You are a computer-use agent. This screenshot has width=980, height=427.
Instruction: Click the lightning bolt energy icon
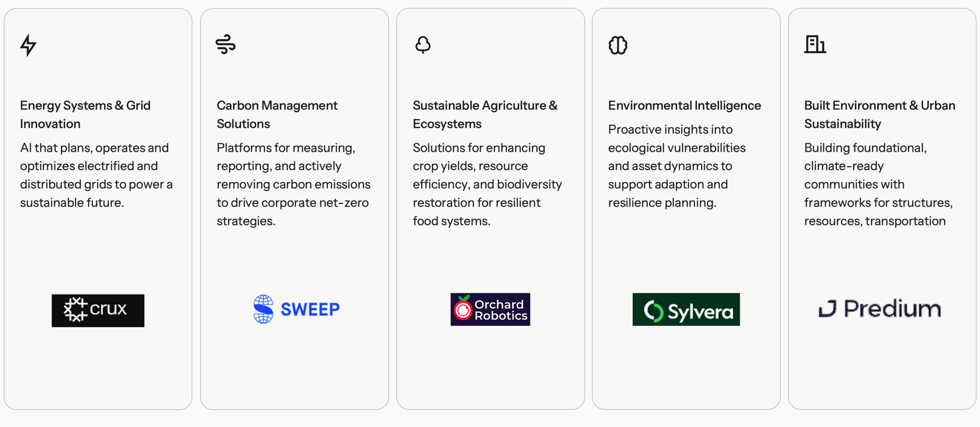28,45
